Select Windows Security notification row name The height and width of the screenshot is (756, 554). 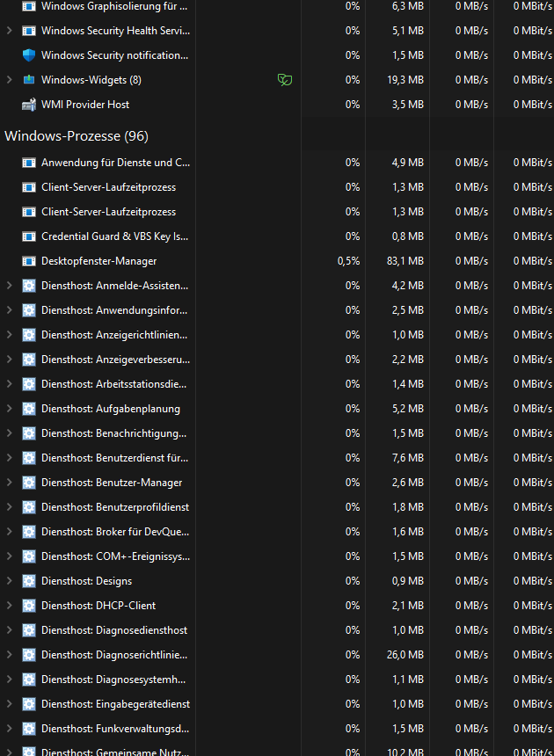[x=114, y=55]
